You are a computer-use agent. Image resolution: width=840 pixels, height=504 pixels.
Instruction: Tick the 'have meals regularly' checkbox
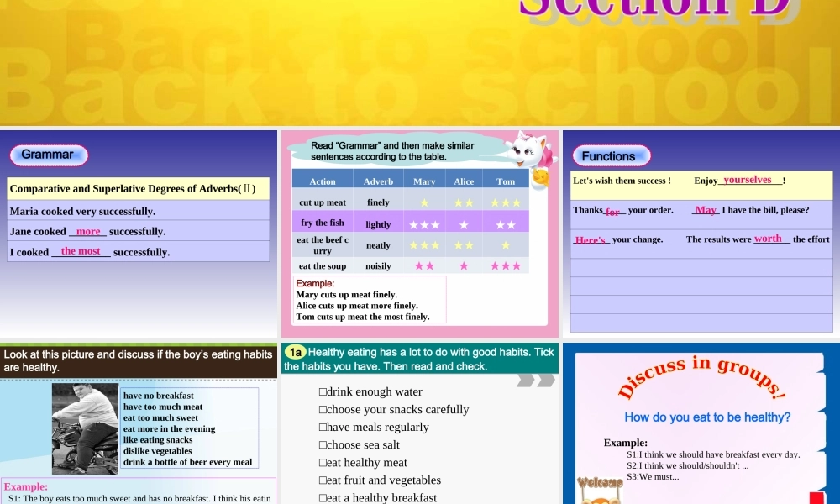click(323, 428)
